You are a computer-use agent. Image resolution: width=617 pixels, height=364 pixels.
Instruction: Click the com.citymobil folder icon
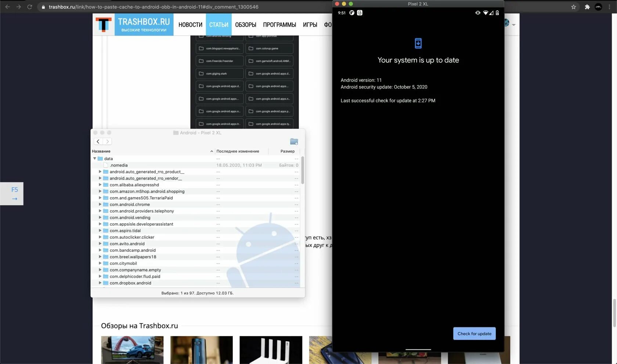106,263
